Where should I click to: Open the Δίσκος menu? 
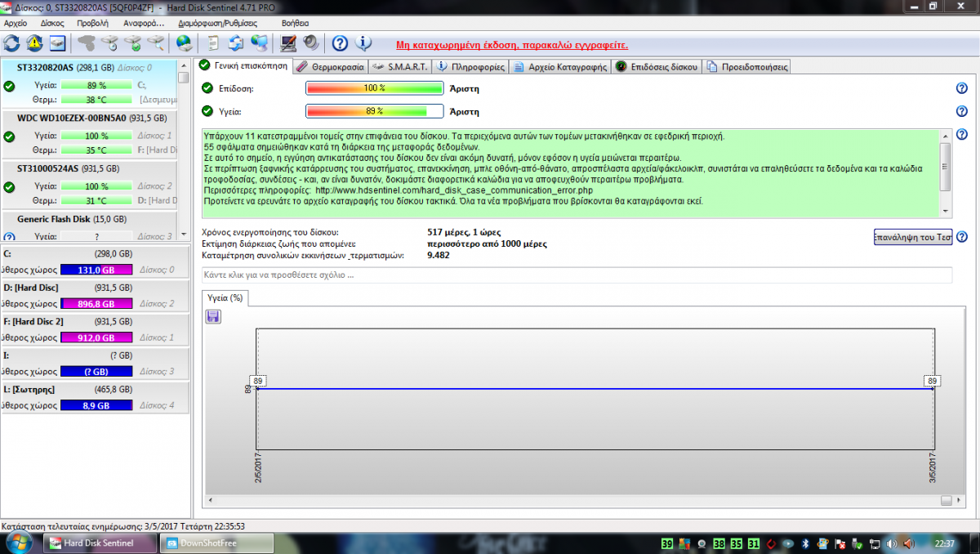pyautogui.click(x=51, y=23)
